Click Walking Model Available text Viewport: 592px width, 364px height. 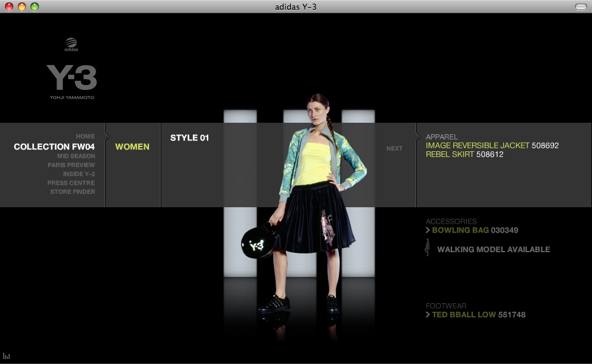click(493, 250)
